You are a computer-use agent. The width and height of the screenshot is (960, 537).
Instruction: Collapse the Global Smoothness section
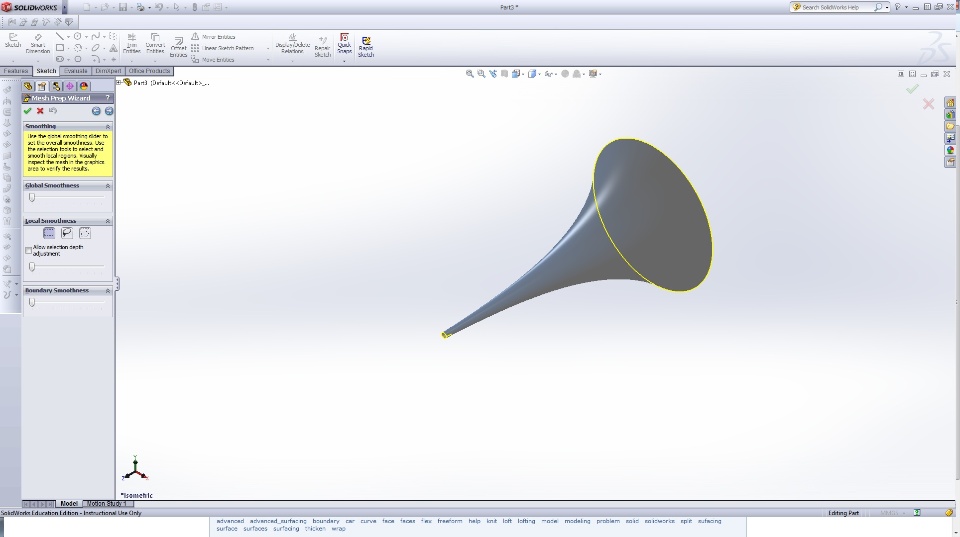click(x=108, y=186)
